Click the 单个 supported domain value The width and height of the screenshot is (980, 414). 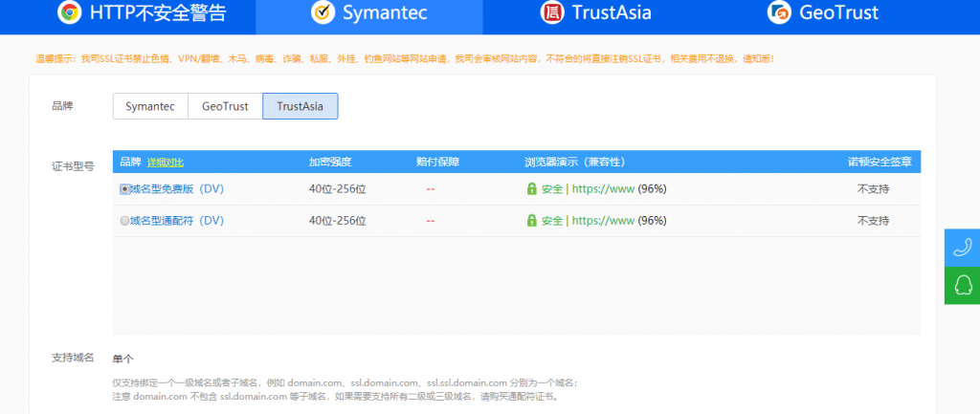click(x=123, y=359)
